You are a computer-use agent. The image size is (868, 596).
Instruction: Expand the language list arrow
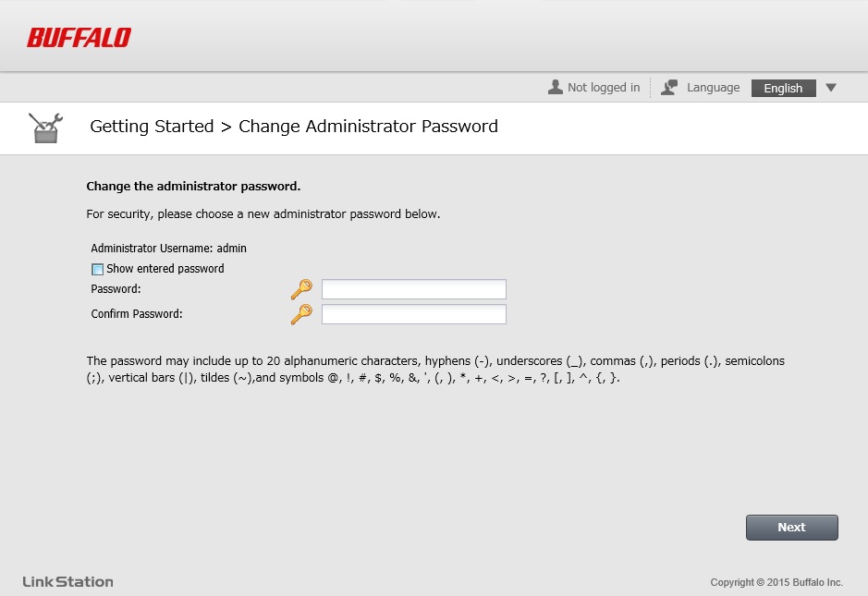point(831,88)
